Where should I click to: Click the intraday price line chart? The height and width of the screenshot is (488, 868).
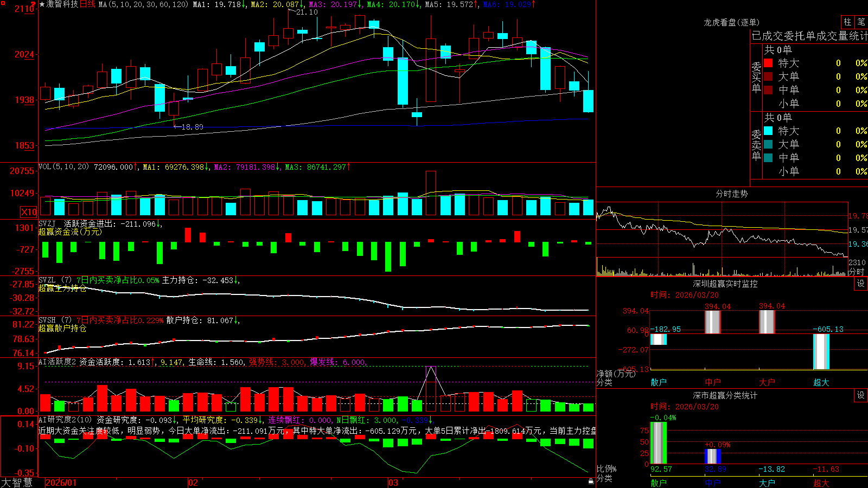pos(722,230)
